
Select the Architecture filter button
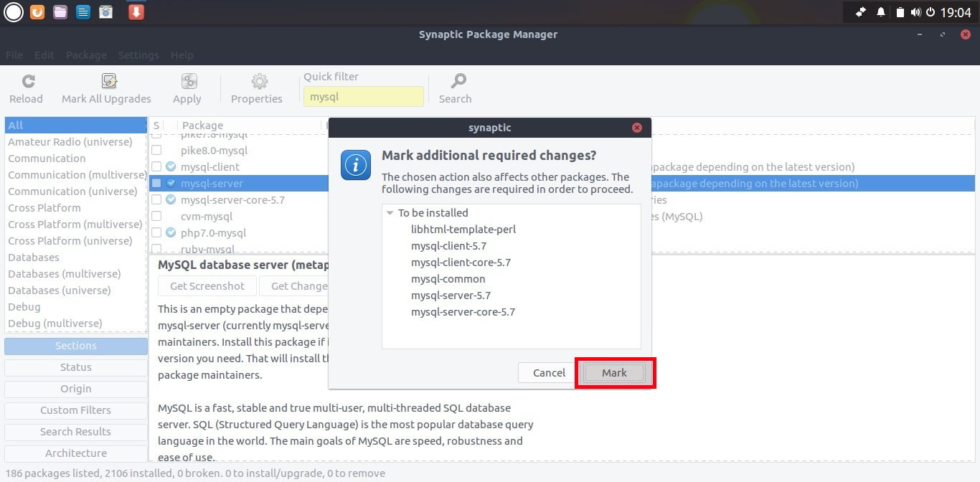[76, 453]
